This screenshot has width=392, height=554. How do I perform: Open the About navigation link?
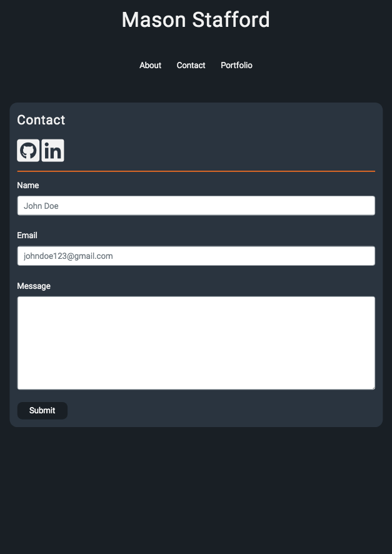click(x=150, y=65)
